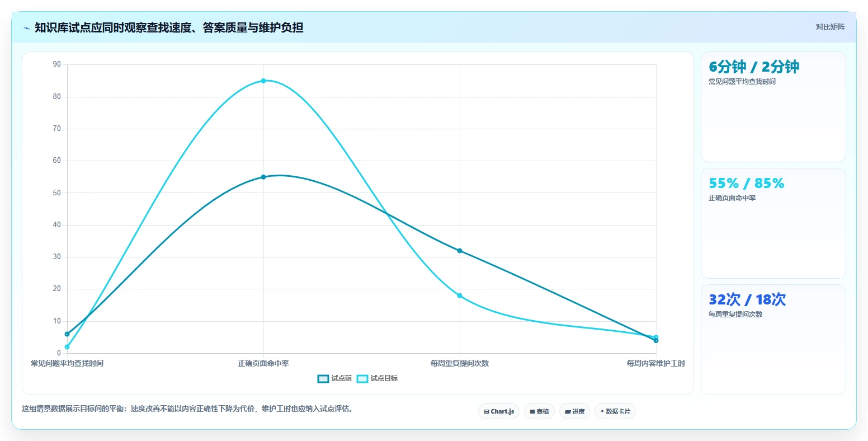Click the 55% / 85% card value
The image size is (868, 441).
pyautogui.click(x=747, y=184)
